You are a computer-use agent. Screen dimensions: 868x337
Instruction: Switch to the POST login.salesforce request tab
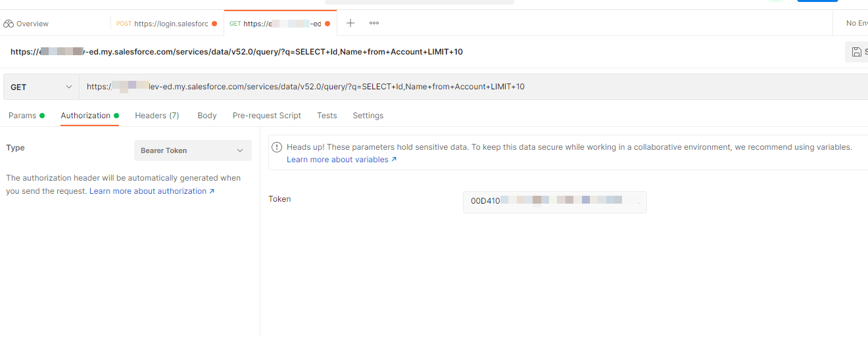click(164, 24)
